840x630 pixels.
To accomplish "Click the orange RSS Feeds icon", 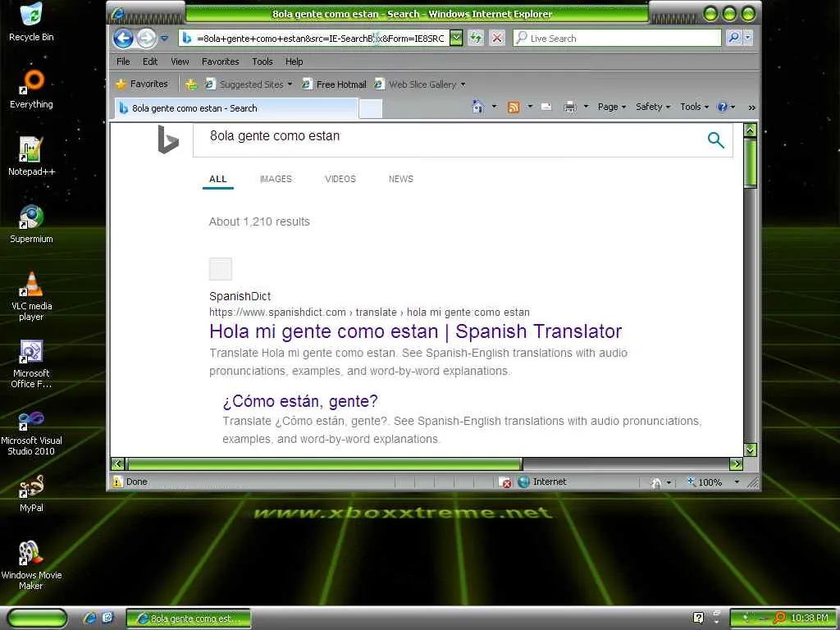I will point(514,107).
